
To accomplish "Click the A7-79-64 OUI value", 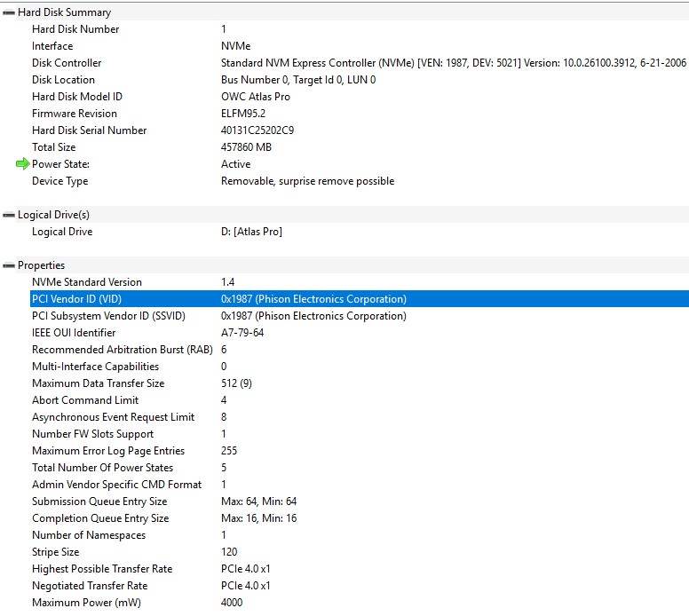I will click(242, 333).
